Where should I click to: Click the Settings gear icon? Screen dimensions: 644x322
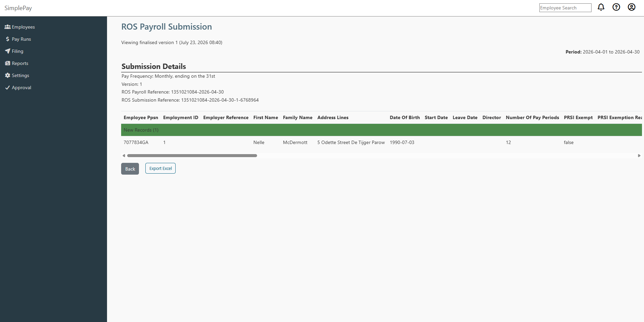7,75
